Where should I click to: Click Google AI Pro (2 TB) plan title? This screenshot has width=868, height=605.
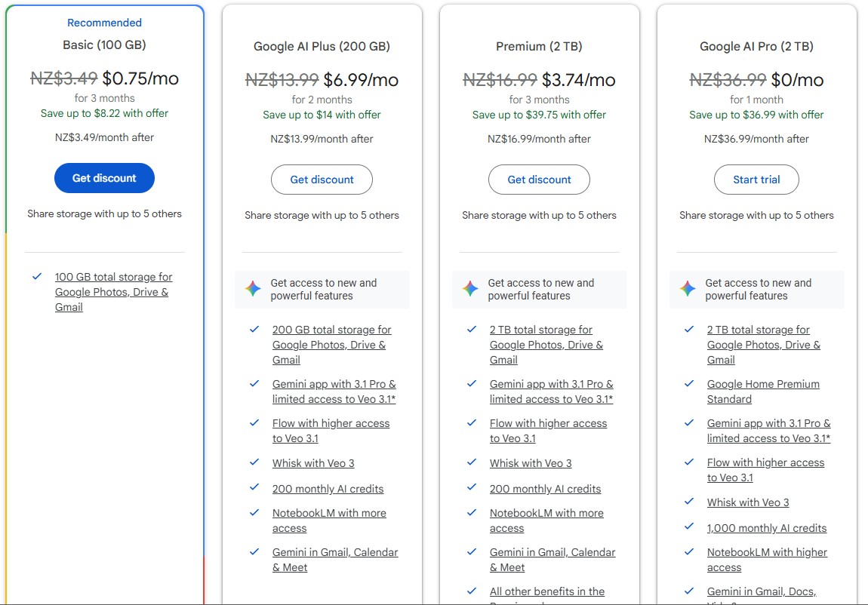click(x=756, y=46)
